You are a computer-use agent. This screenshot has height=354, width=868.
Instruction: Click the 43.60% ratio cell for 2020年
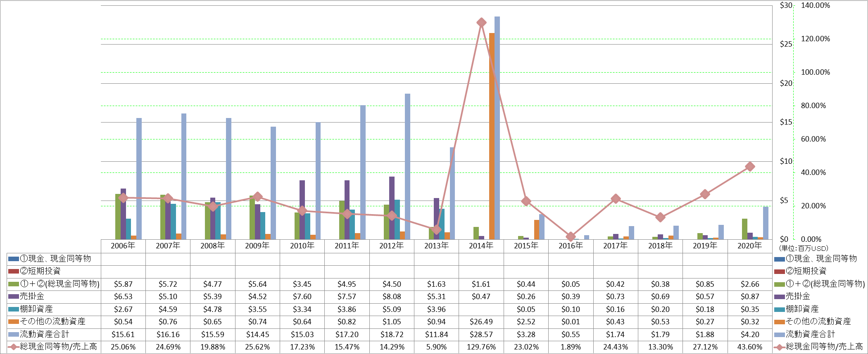click(750, 347)
